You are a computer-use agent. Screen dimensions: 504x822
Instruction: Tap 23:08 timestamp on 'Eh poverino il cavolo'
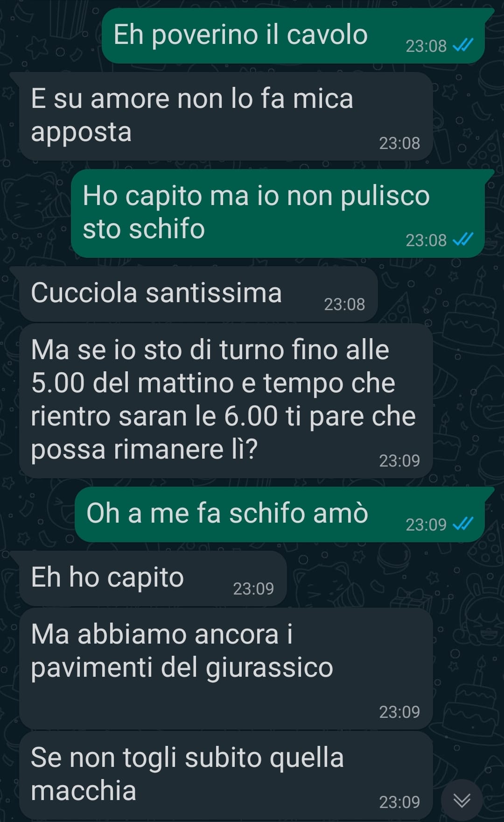(426, 46)
